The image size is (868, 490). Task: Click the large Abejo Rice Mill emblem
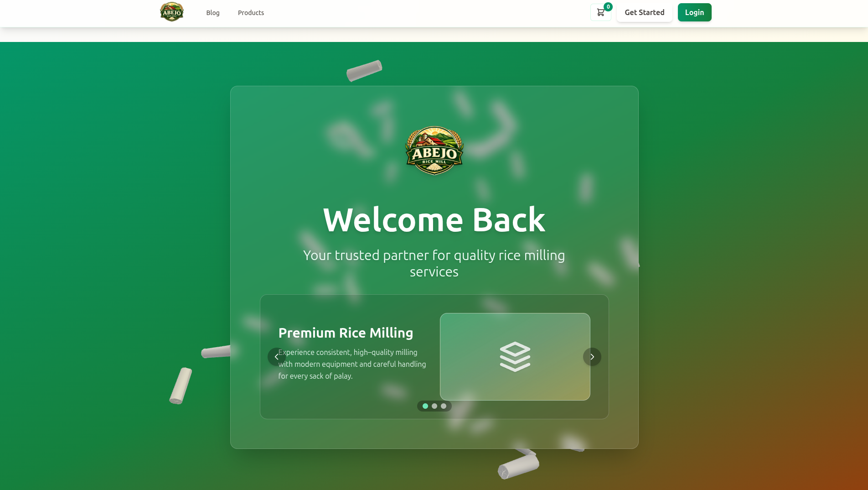tap(434, 151)
